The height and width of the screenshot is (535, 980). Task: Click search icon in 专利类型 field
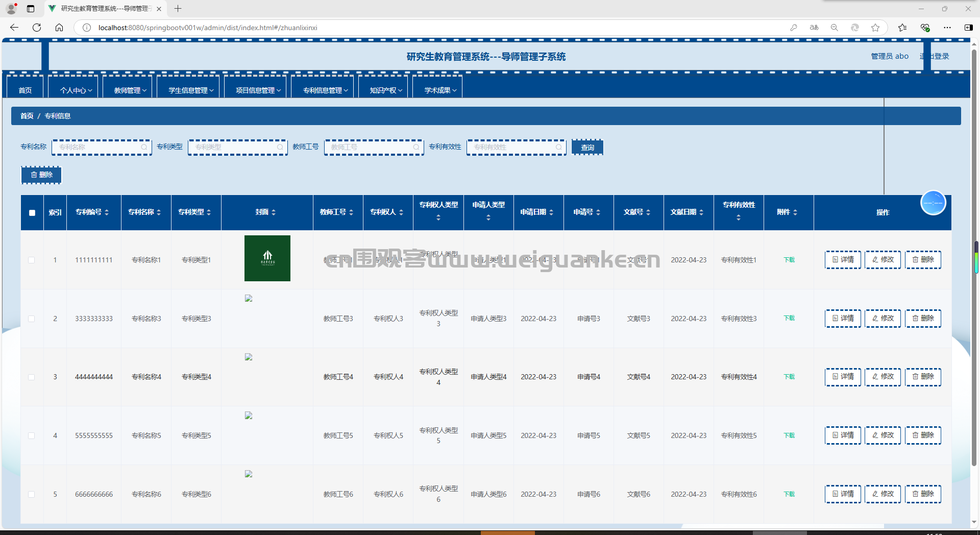[x=280, y=147]
